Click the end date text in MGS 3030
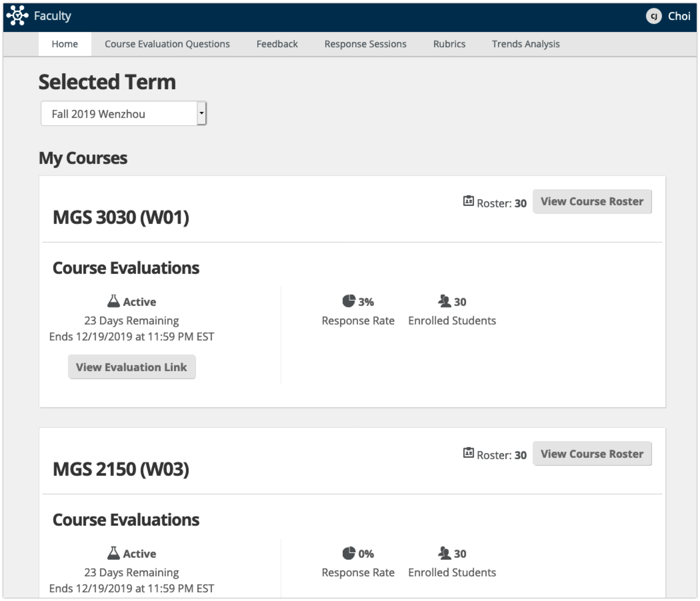This screenshot has width=700, height=601. 131,336
